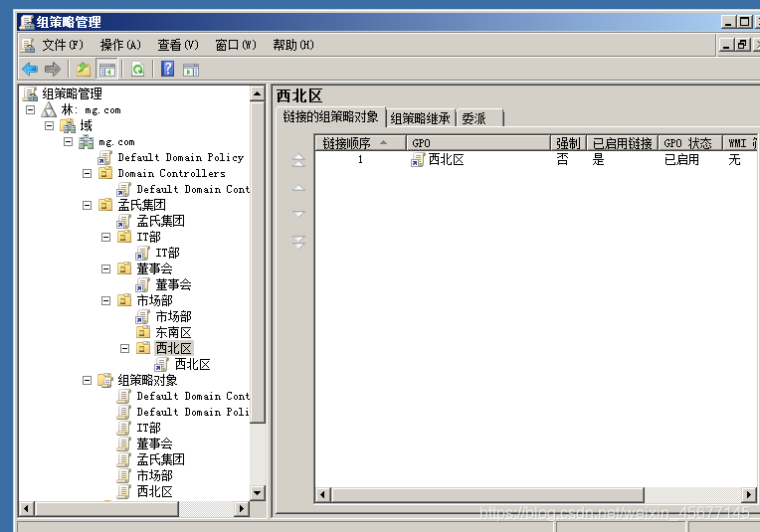Switch to the 链接的组策略对象 tab

coord(330,117)
